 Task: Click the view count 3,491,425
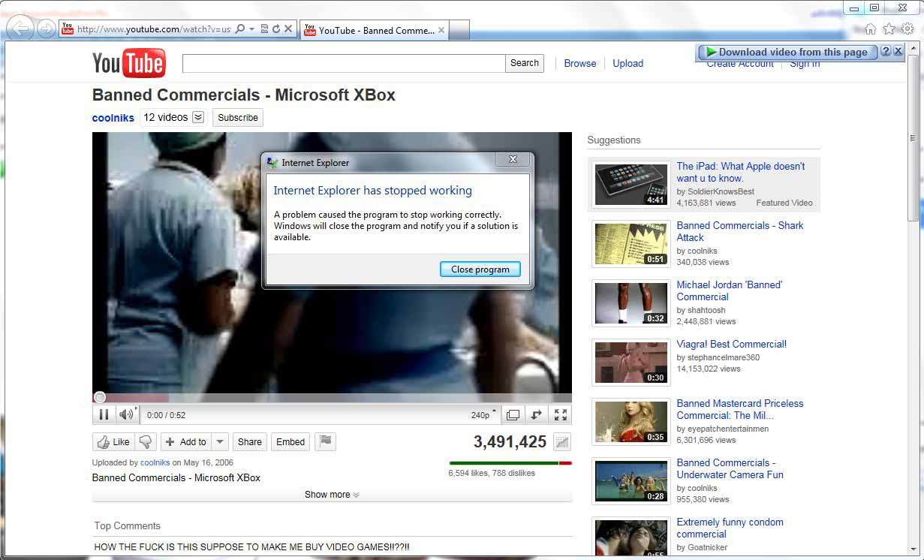pyautogui.click(x=510, y=441)
